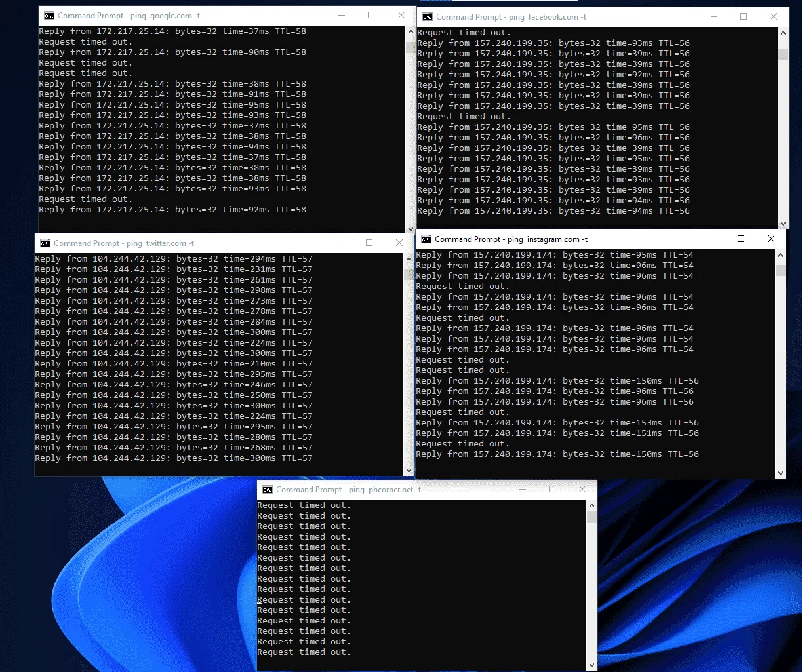Click twitter reply line with time=284ms
Image resolution: width=802 pixels, height=672 pixels.
174,322
